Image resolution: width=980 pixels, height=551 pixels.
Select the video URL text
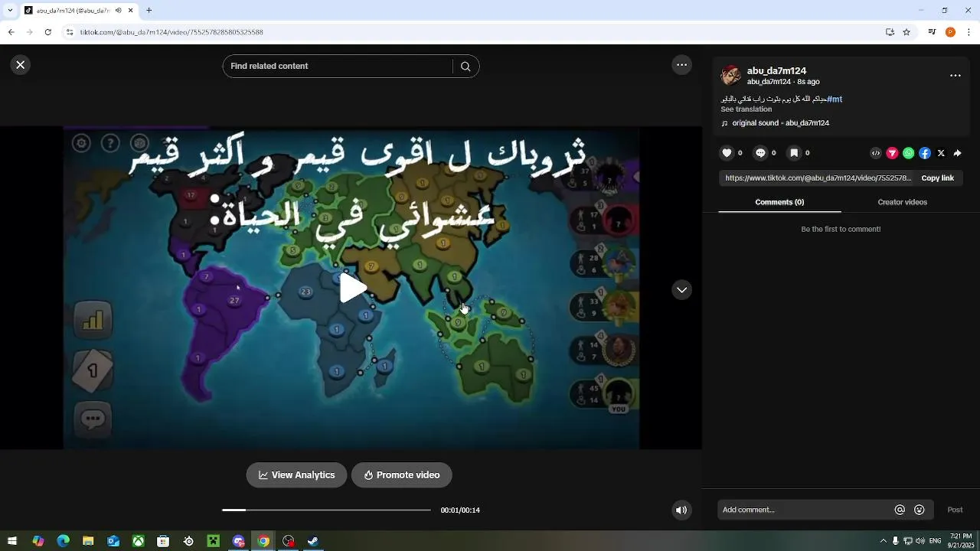pyautogui.click(x=818, y=178)
